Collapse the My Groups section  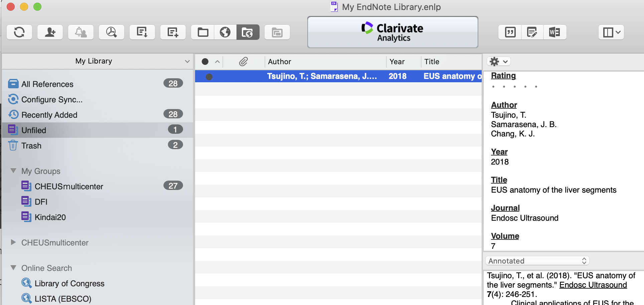pos(13,171)
